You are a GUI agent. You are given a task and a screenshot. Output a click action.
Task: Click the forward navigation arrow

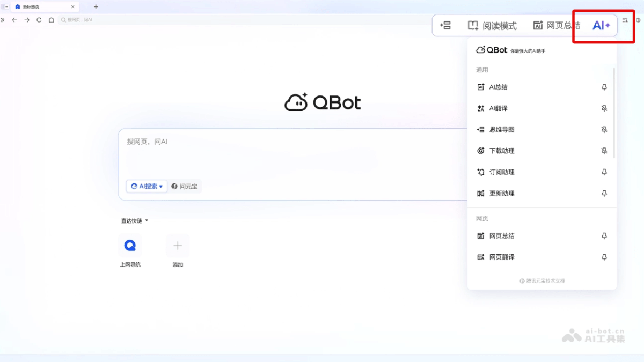27,20
